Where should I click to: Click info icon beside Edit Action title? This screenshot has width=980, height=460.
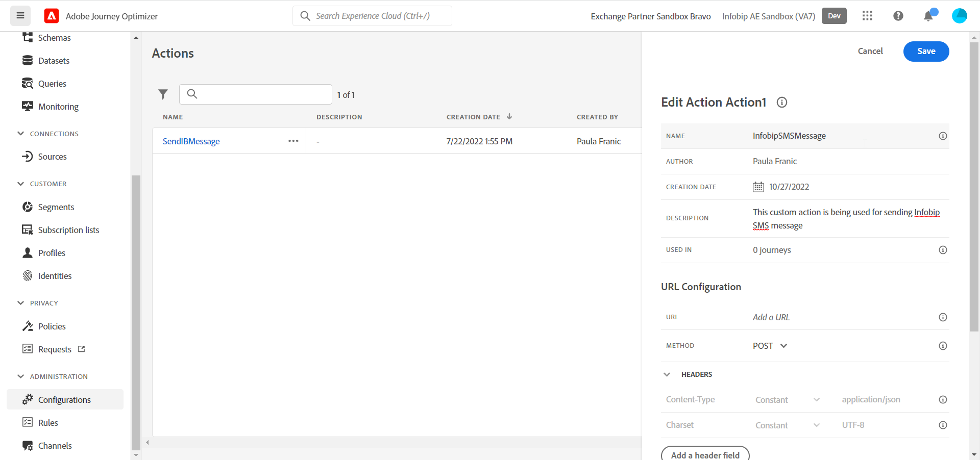click(x=781, y=103)
